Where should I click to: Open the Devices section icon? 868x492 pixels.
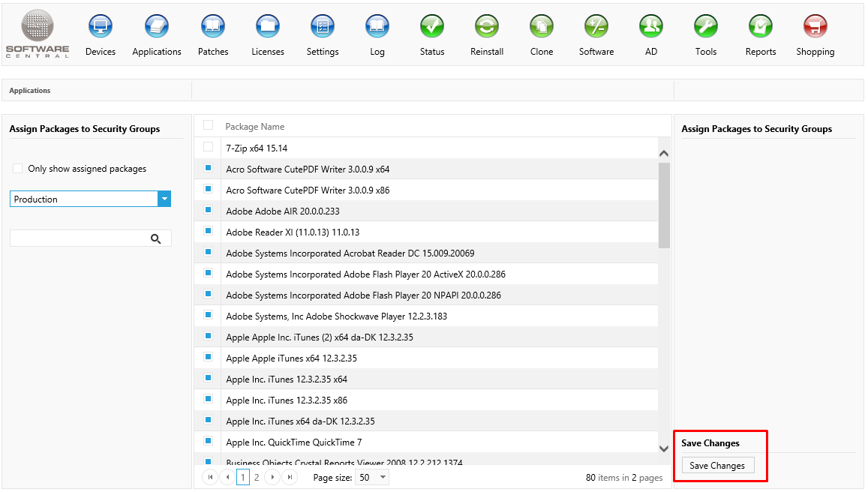click(x=100, y=27)
